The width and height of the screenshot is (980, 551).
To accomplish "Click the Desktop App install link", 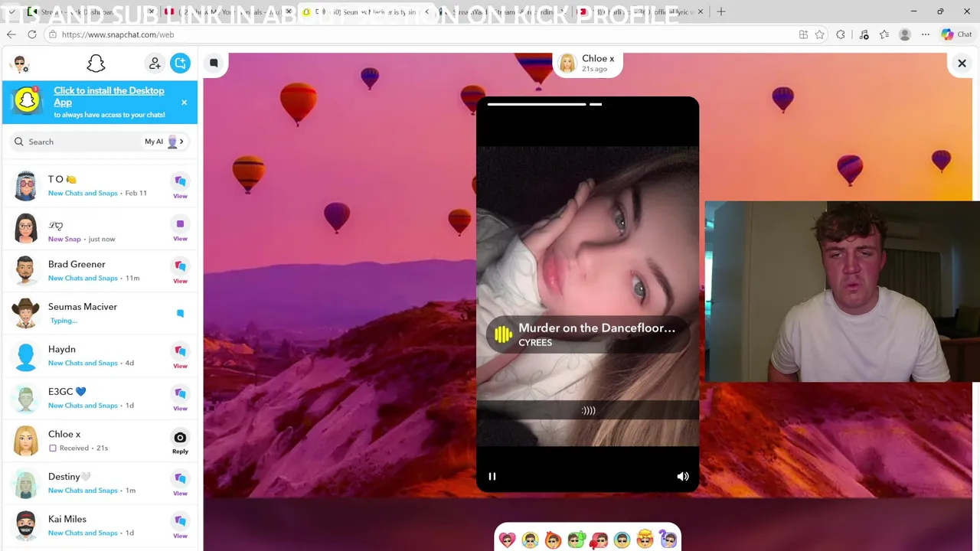I will (109, 96).
